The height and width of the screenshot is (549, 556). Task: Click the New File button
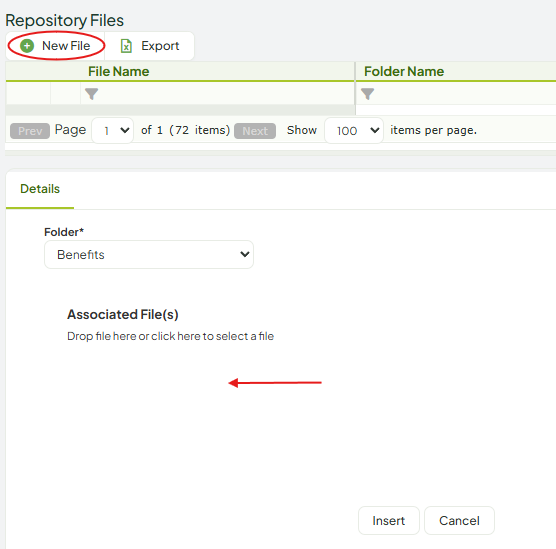(56, 46)
